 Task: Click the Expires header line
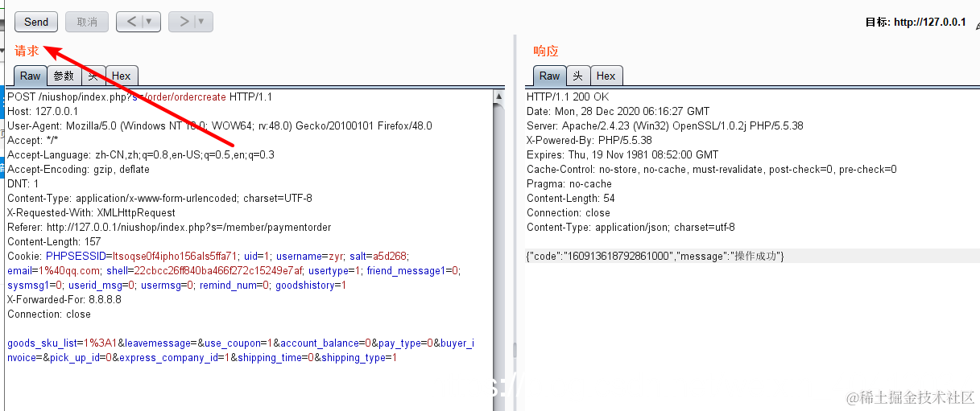[x=622, y=154]
